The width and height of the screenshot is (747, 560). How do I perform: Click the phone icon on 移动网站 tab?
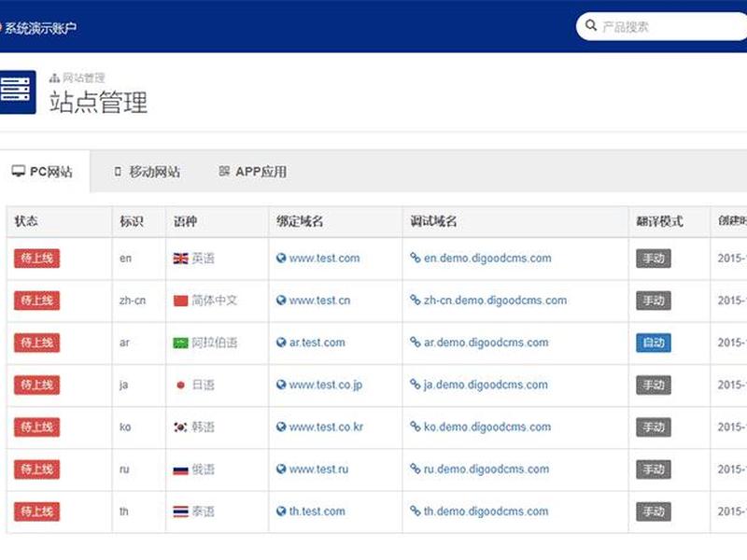pos(118,172)
